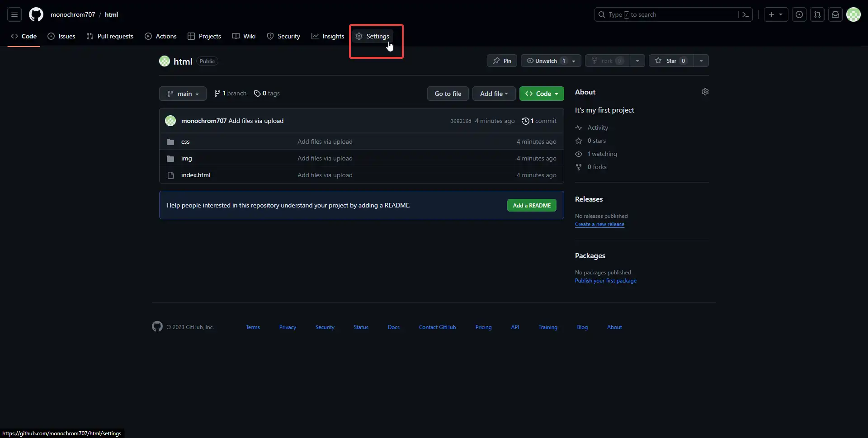The height and width of the screenshot is (438, 868).
Task: View 1 watching link
Action: (x=596, y=154)
